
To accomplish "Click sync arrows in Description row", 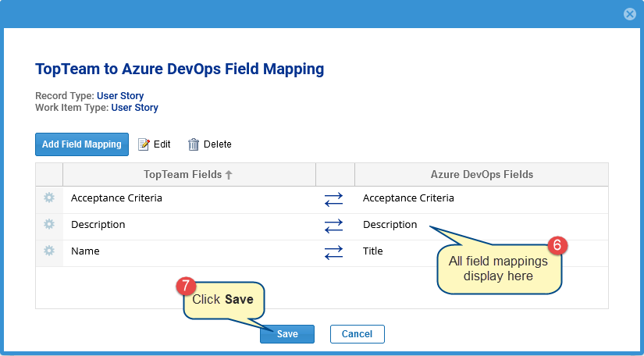I will [333, 226].
